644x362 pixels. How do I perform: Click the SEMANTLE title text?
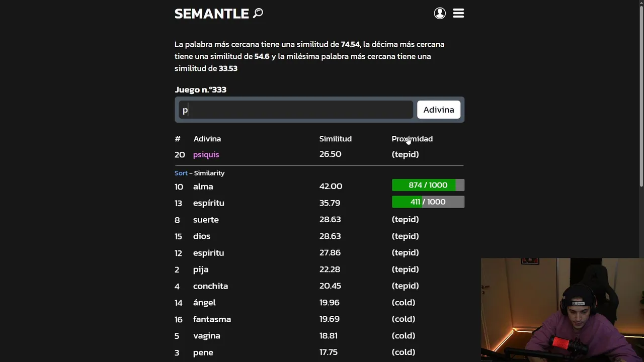(x=211, y=14)
